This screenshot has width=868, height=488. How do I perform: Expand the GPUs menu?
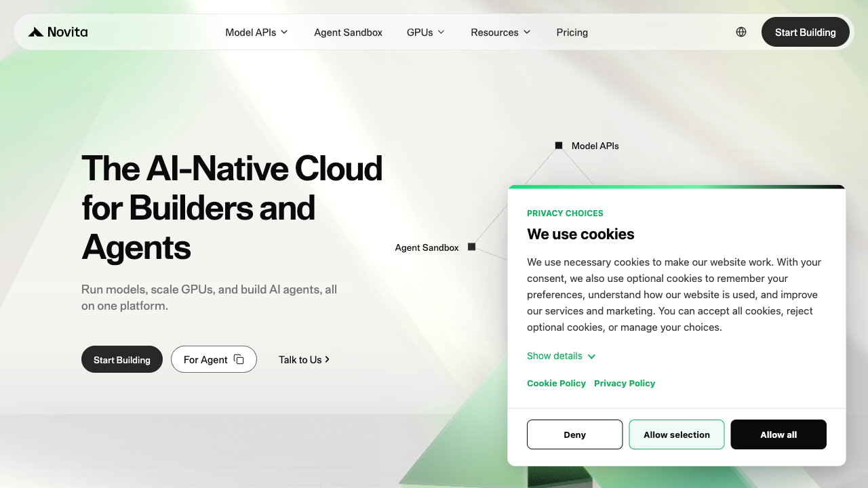click(426, 32)
